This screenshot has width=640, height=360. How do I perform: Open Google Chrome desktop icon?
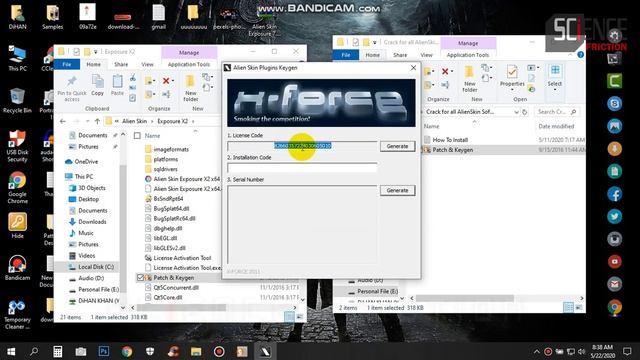[x=17, y=188]
